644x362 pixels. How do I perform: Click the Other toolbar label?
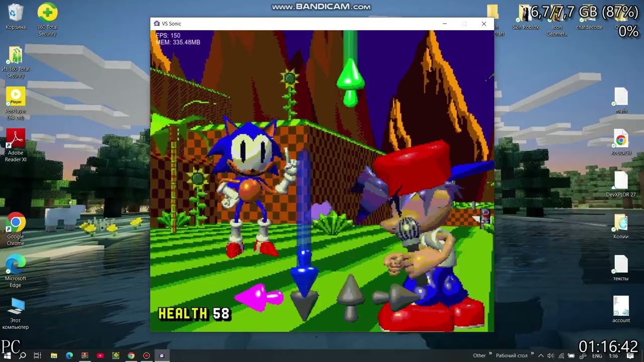click(479, 355)
